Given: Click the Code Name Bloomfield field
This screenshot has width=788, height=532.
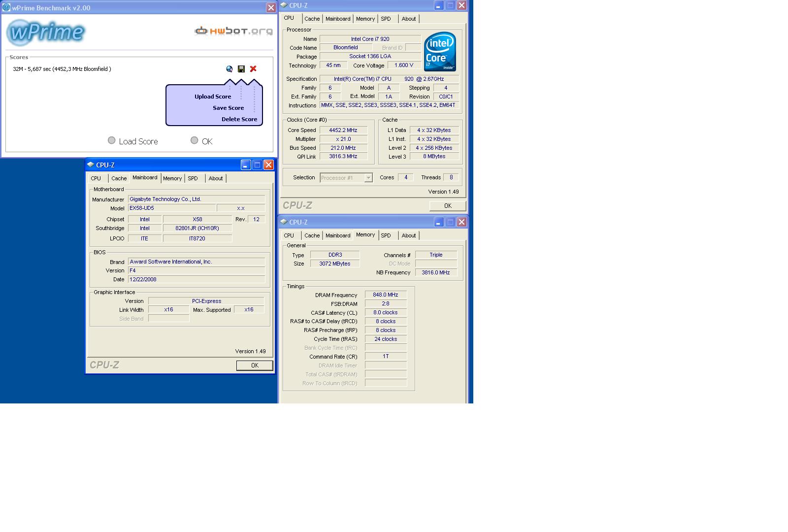Looking at the screenshot, I should (x=346, y=48).
